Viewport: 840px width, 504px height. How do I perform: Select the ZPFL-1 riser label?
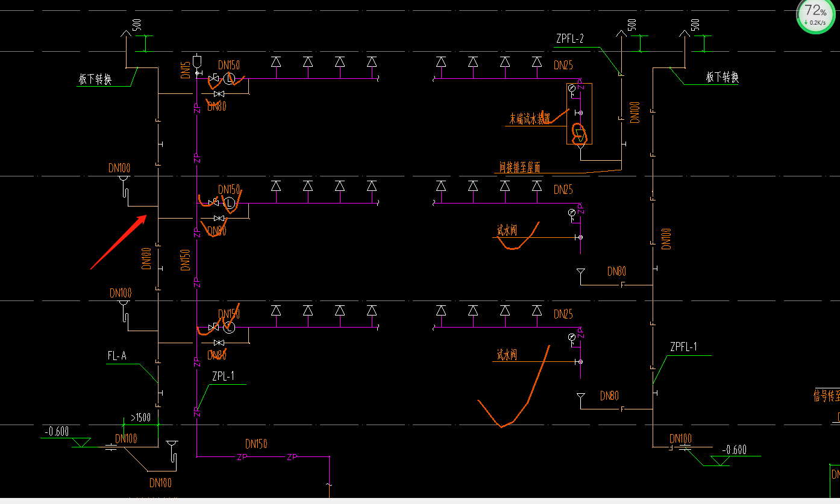click(x=684, y=347)
